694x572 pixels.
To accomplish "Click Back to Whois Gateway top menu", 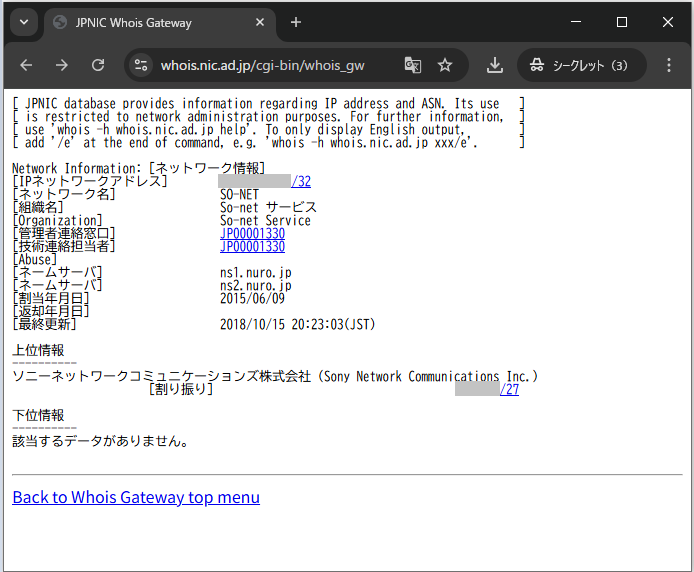I will [x=136, y=497].
